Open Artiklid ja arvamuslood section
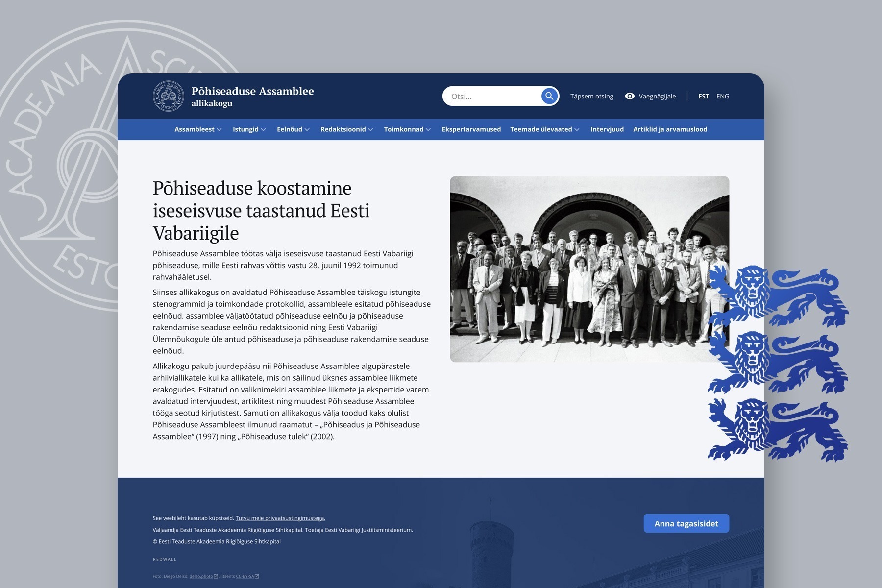Viewport: 882px width, 588px height. [670, 129]
